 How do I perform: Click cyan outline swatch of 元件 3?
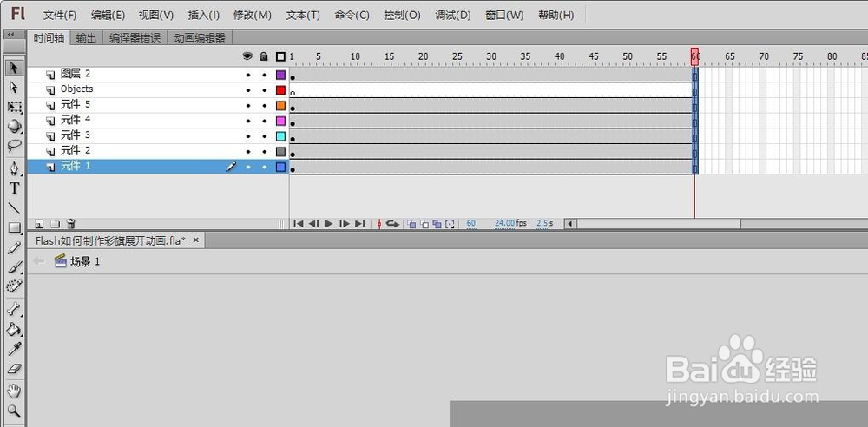coord(280,136)
